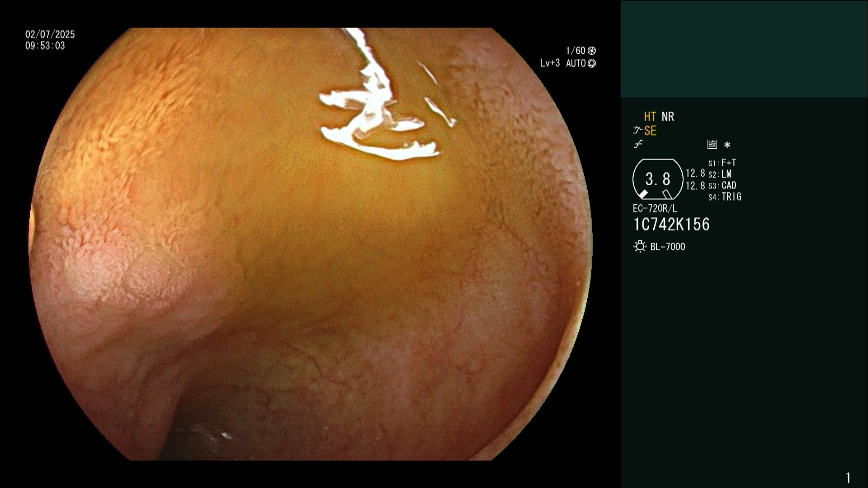Viewport: 868px width, 488px height.
Task: Click the BL-7000 light source label
Action: coord(668,247)
